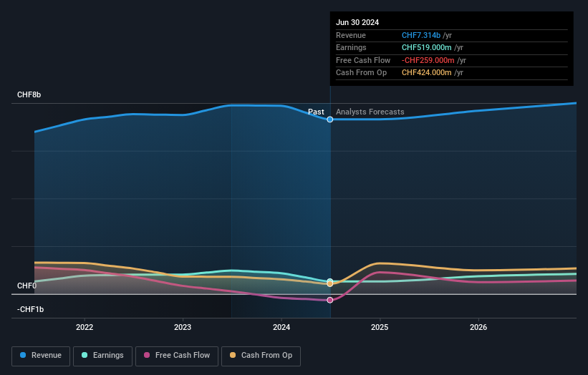
Task: Toggle the Earnings legend button
Action: click(102, 356)
